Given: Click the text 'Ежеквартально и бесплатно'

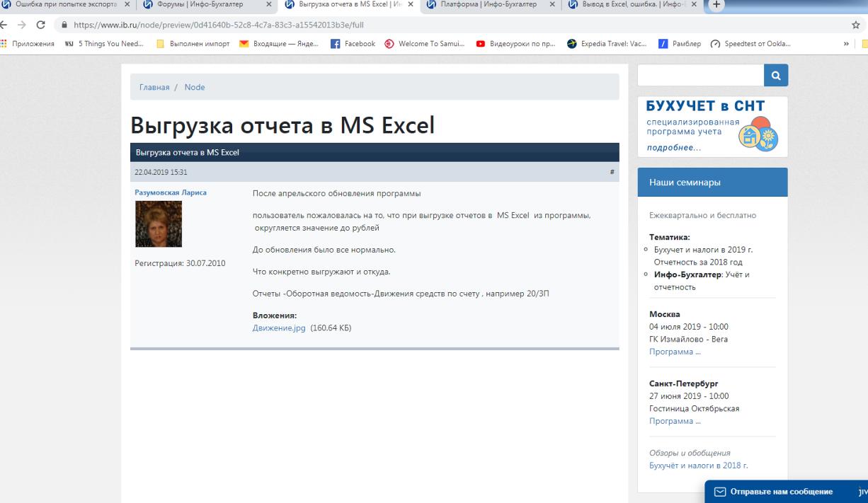Looking at the screenshot, I should pyautogui.click(x=702, y=215).
